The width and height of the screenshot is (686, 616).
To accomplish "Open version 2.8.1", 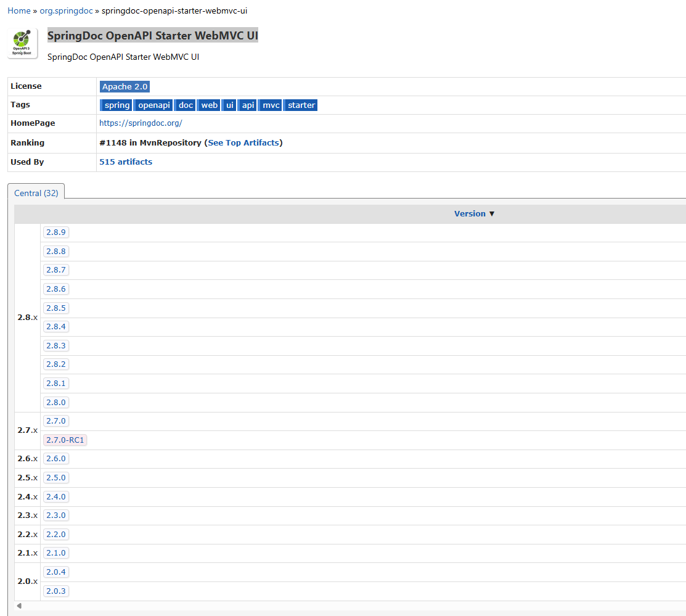I will coord(56,383).
